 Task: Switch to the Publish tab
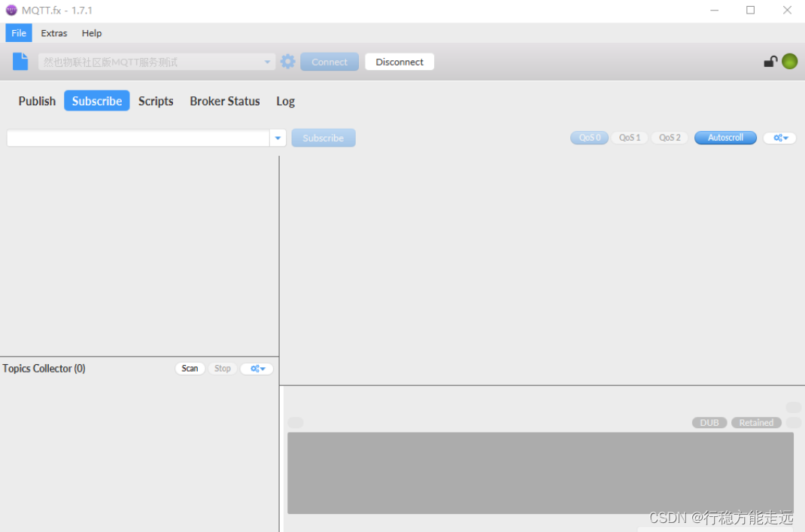[37, 101]
